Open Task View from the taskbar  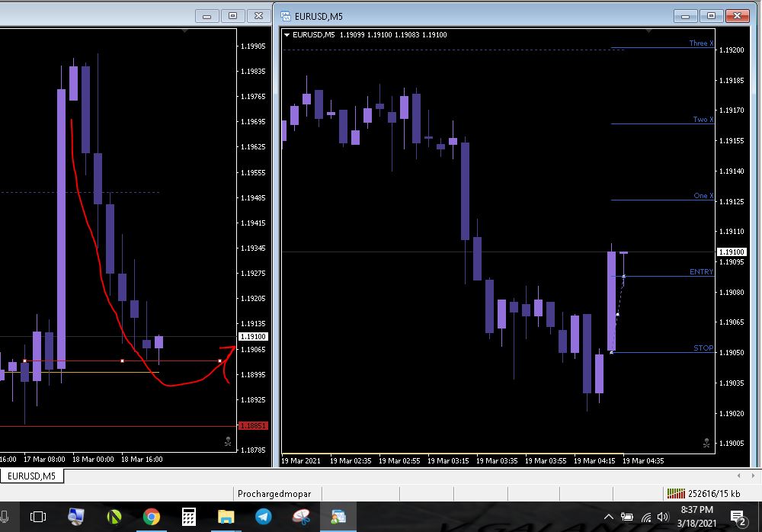[38, 517]
